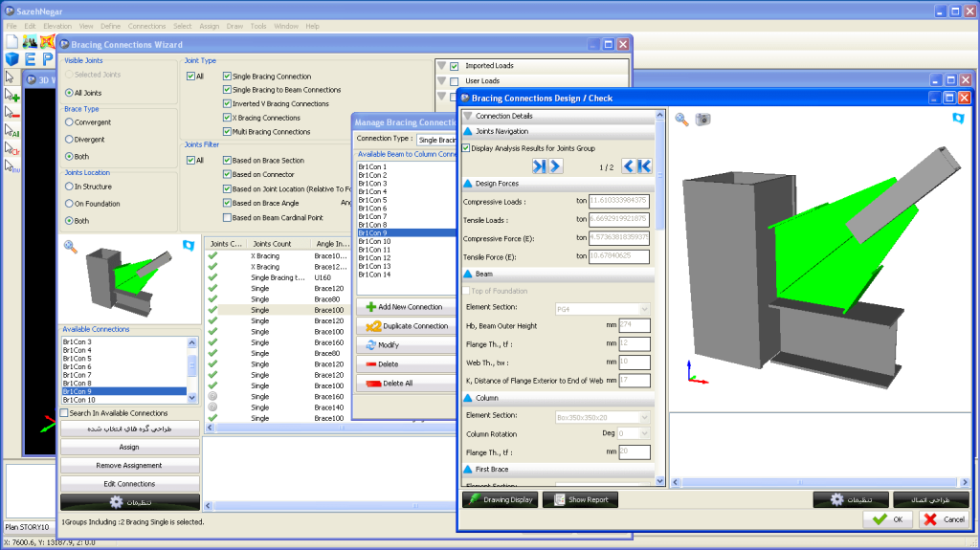Click the Drawing Display button
Image resolution: width=980 pixels, height=550 pixels.
coord(500,499)
